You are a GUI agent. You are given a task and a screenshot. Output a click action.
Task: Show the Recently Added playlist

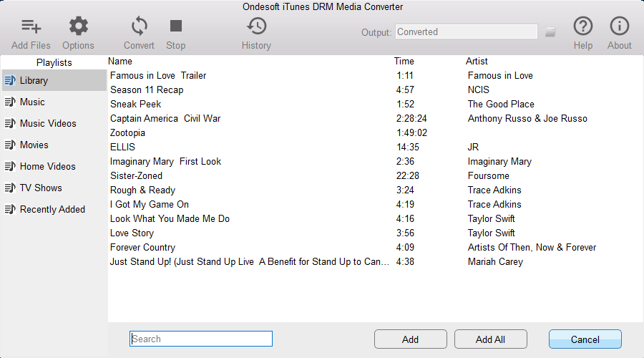click(52, 209)
